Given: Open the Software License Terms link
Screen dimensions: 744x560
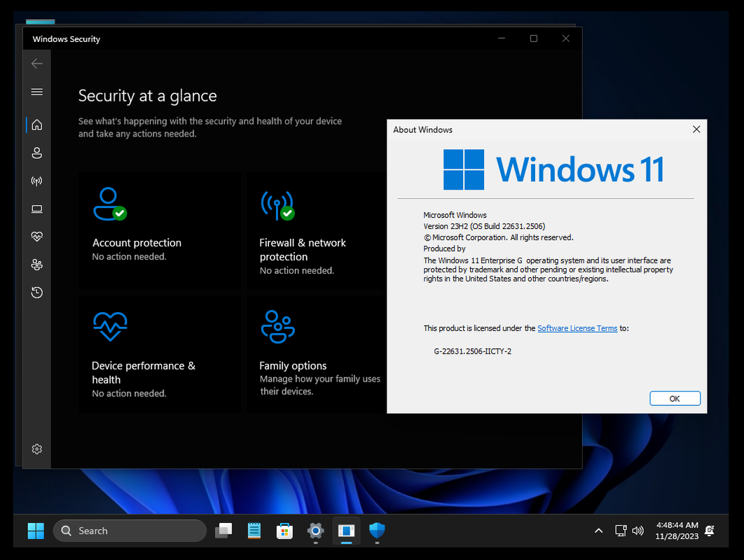Looking at the screenshot, I should (577, 328).
